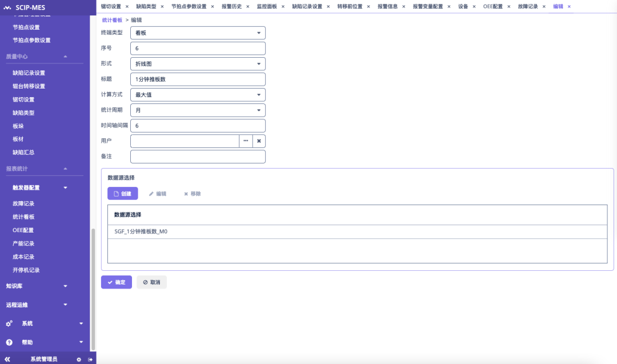Open the 形式 dropdown showing 折线图
The height and width of the screenshot is (364, 617).
198,64
